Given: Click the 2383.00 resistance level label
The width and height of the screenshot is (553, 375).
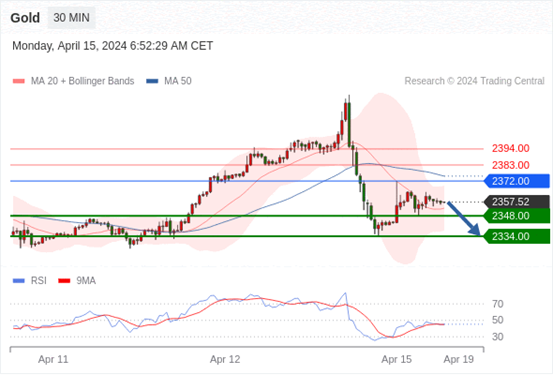Looking at the screenshot, I should pyautogui.click(x=511, y=165).
